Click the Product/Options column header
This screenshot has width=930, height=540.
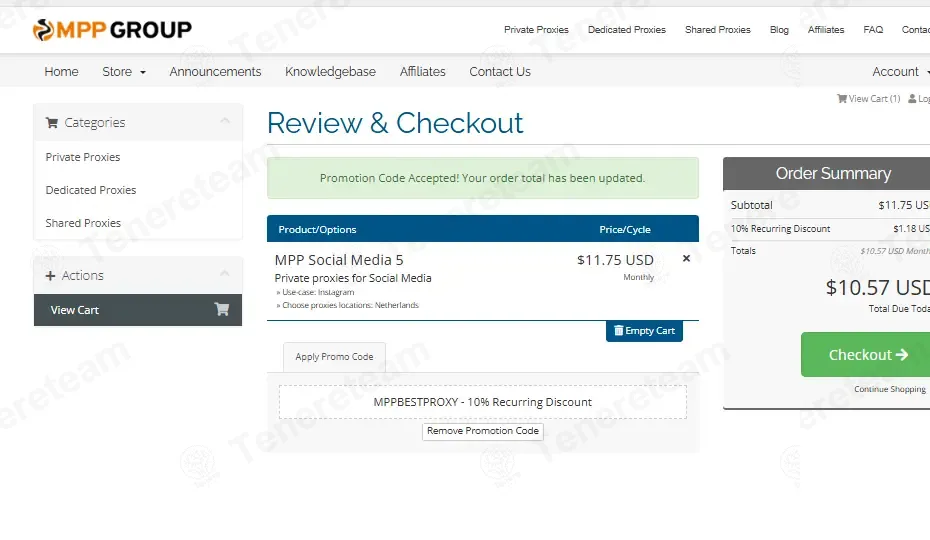pyautogui.click(x=317, y=230)
